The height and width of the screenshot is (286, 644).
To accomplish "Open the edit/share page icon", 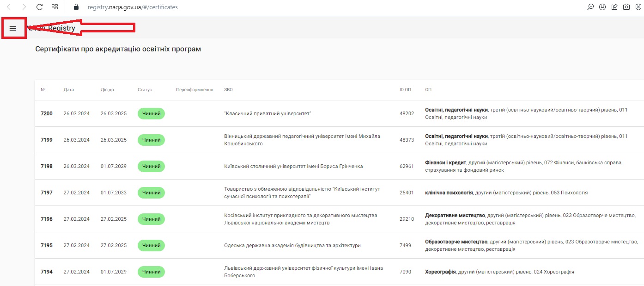I will [x=614, y=7].
